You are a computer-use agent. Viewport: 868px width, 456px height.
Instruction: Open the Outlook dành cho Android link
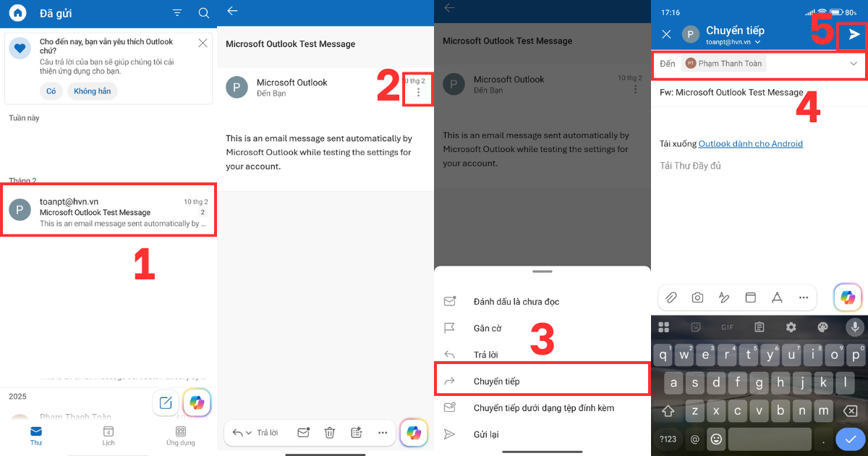751,144
